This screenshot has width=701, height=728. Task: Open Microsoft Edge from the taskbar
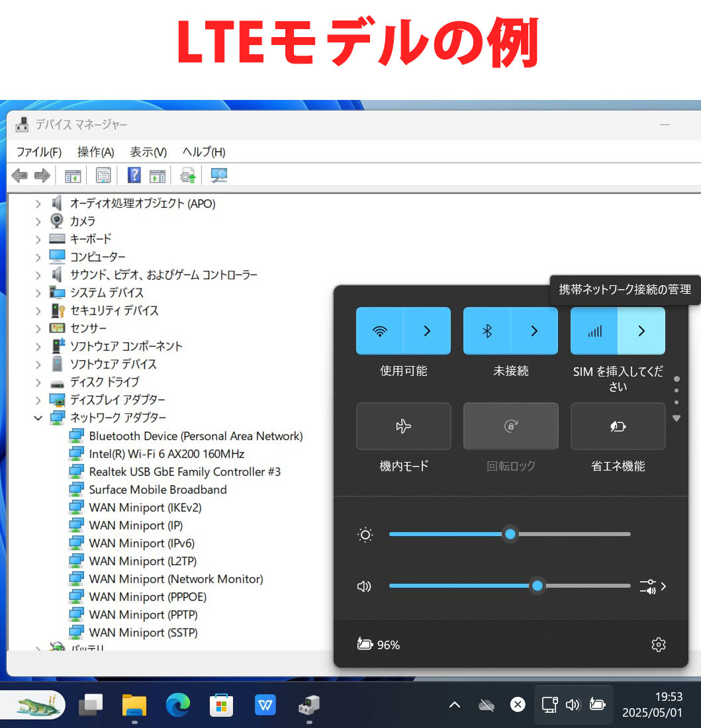177,705
